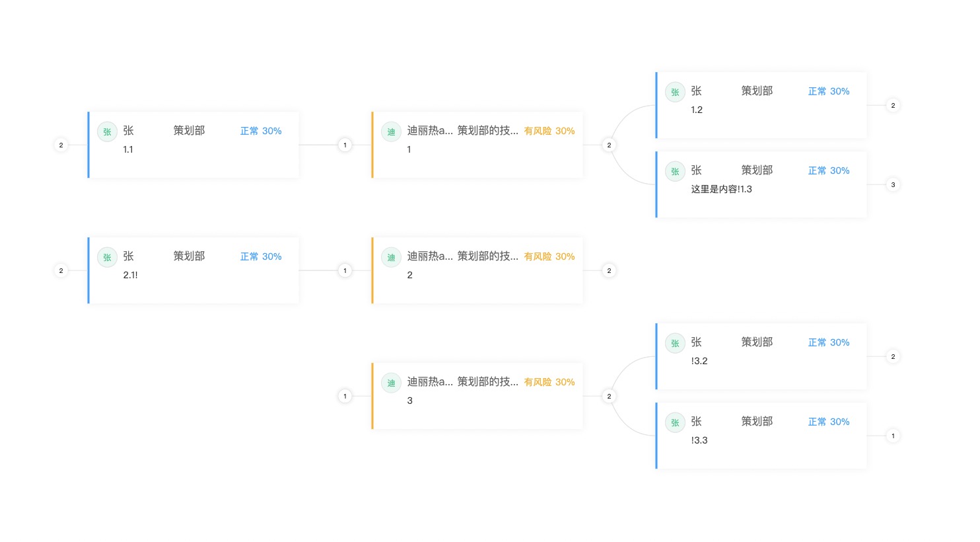Collapse the children node right of card 1
The image size is (980, 542).
(609, 145)
